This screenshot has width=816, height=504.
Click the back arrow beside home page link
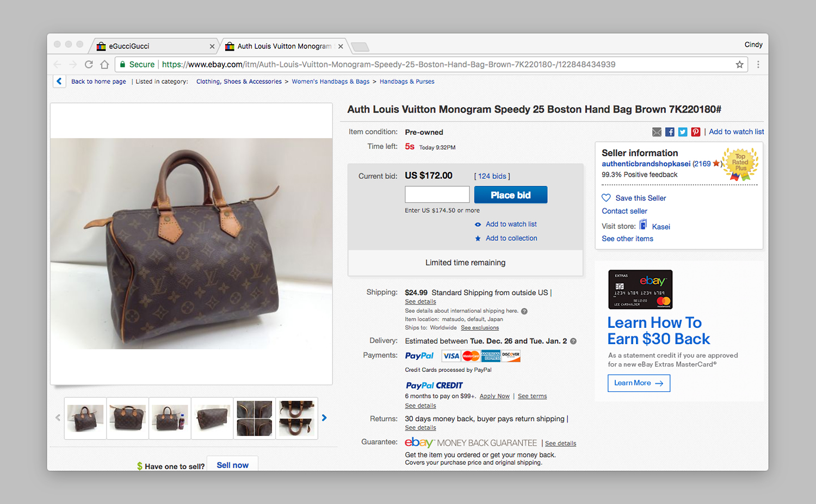point(59,82)
